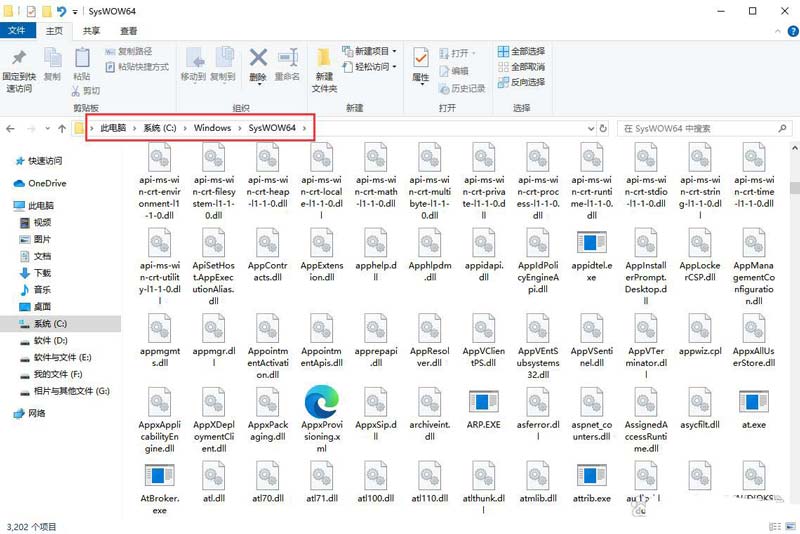
Task: Collapse the ribbon with chevron
Action: tap(778, 31)
